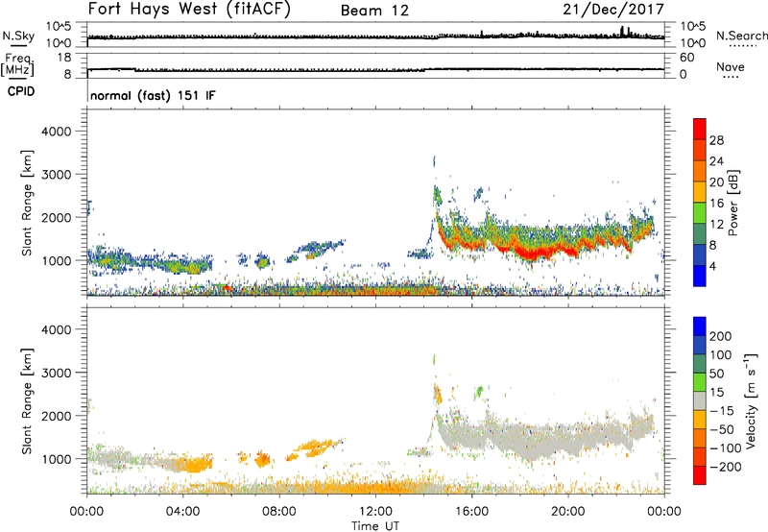Click the "08:00" time tick label
The width and height of the screenshot is (768, 532).
279,512
